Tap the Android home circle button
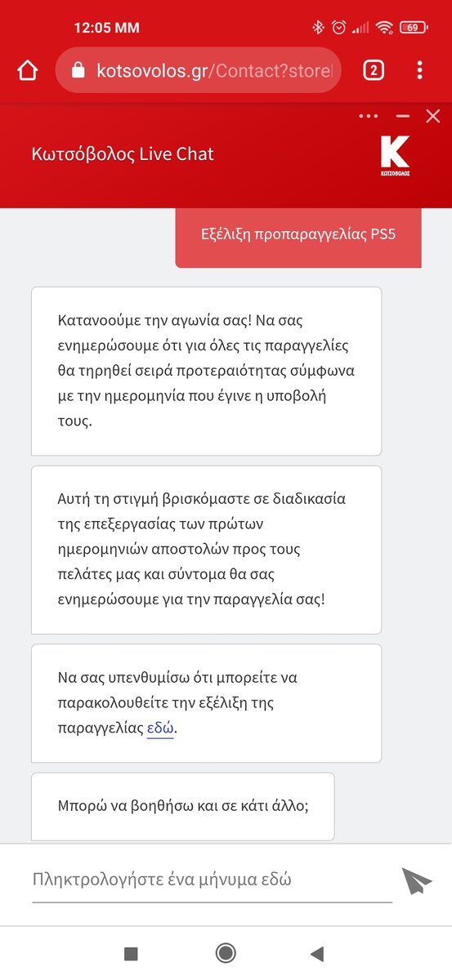The height and width of the screenshot is (980, 452). 226,953
